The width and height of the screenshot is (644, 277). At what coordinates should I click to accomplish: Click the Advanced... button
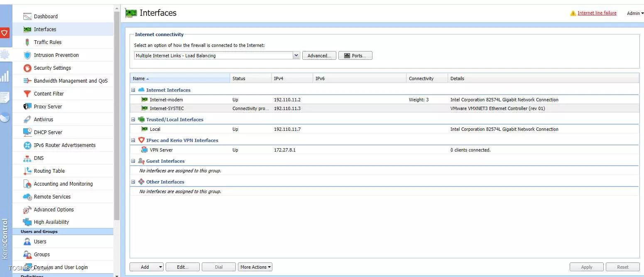point(319,56)
